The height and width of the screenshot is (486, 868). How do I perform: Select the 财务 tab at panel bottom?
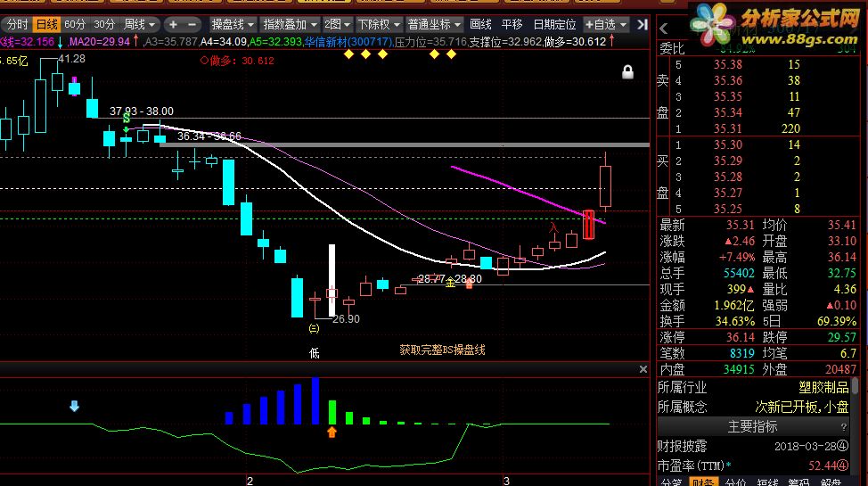(x=703, y=482)
